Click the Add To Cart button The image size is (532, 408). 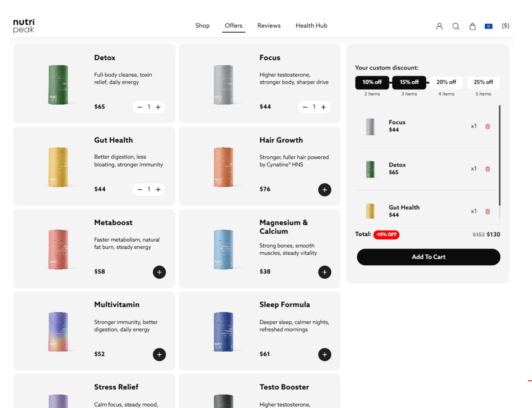(428, 257)
